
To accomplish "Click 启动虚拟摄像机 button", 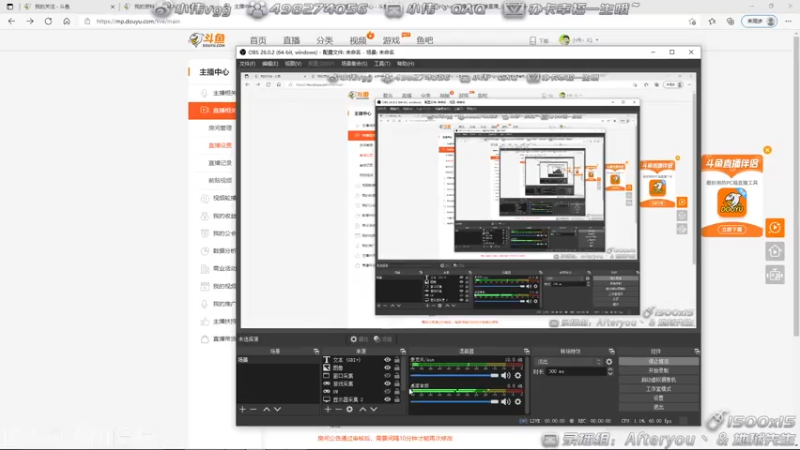I will click(x=658, y=380).
